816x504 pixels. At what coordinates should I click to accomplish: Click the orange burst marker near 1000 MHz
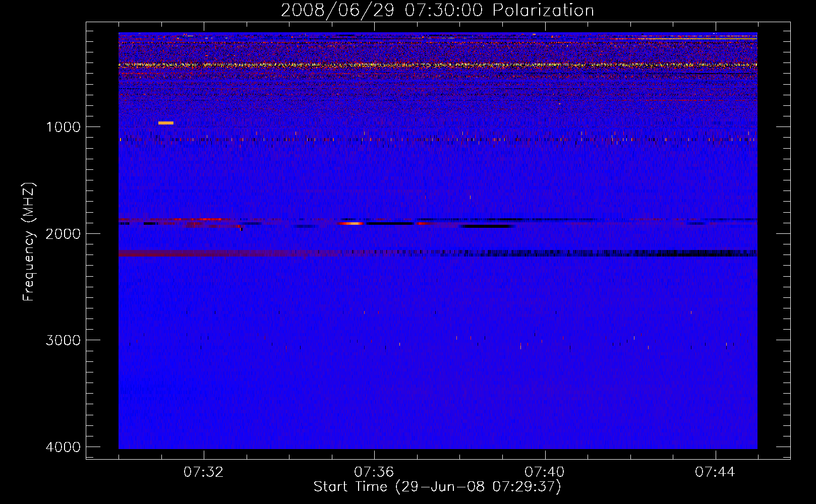point(166,123)
